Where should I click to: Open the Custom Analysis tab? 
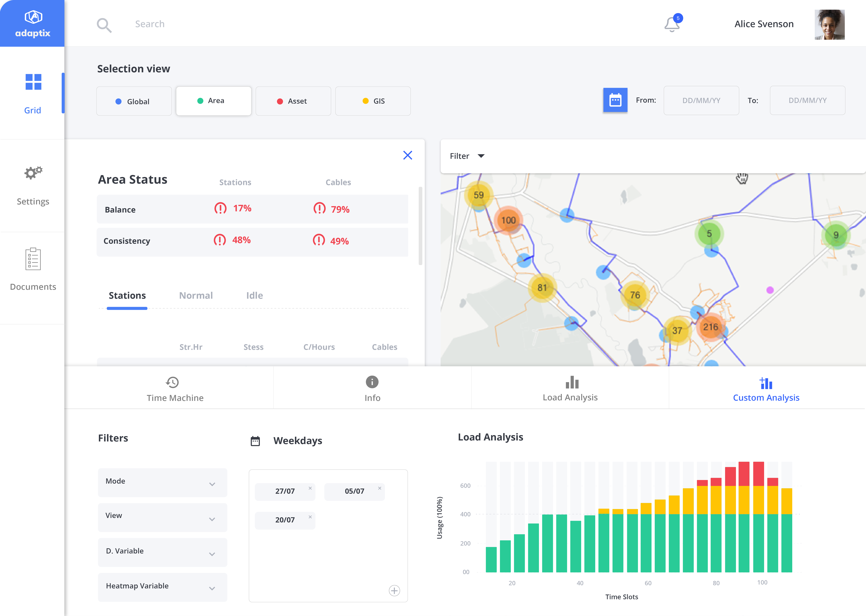(x=767, y=388)
